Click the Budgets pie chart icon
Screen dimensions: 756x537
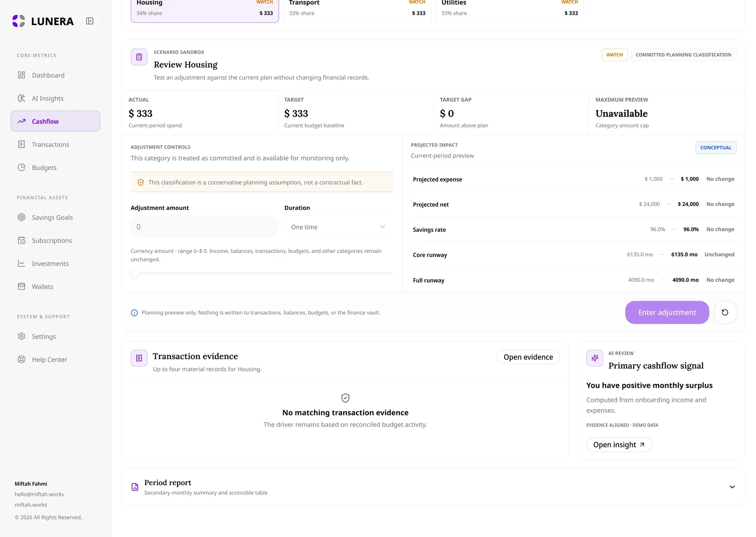coord(22,167)
